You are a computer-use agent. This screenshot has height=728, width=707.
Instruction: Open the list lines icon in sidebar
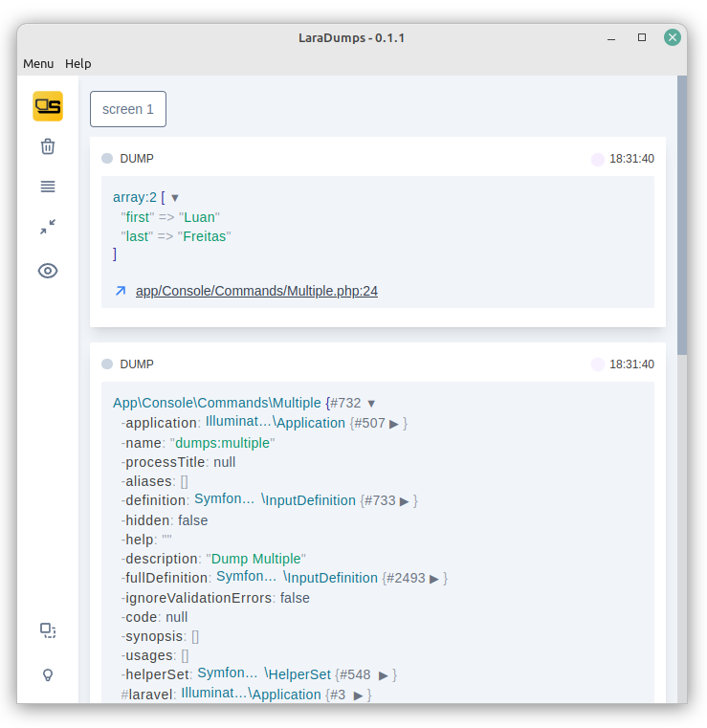[48, 187]
